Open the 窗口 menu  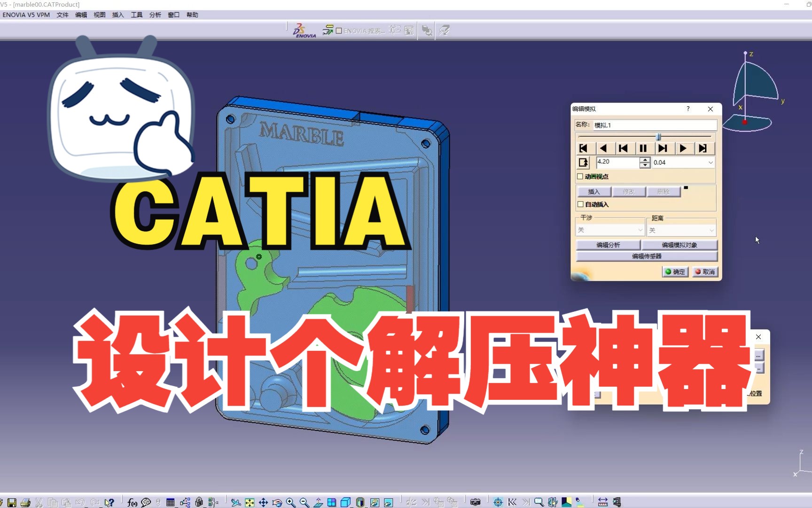174,15
